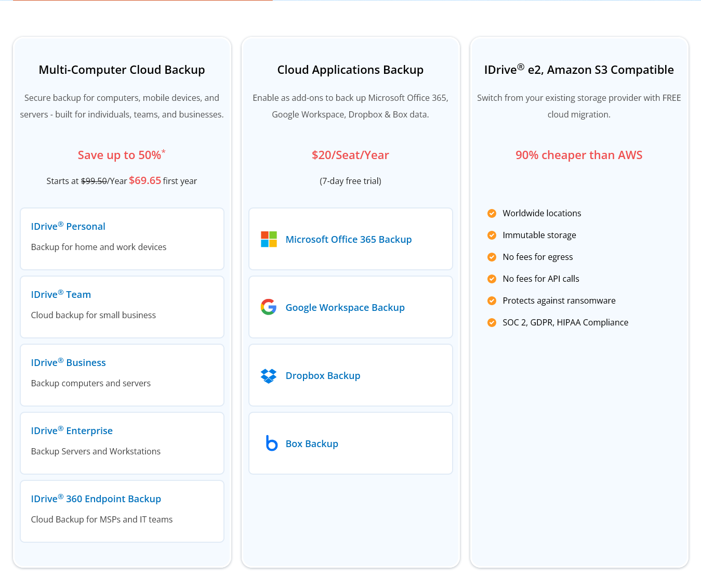Screen dimensions: 701x588
Task: Go to IDrive 360 Endpoint Backup
Action: [96, 499]
